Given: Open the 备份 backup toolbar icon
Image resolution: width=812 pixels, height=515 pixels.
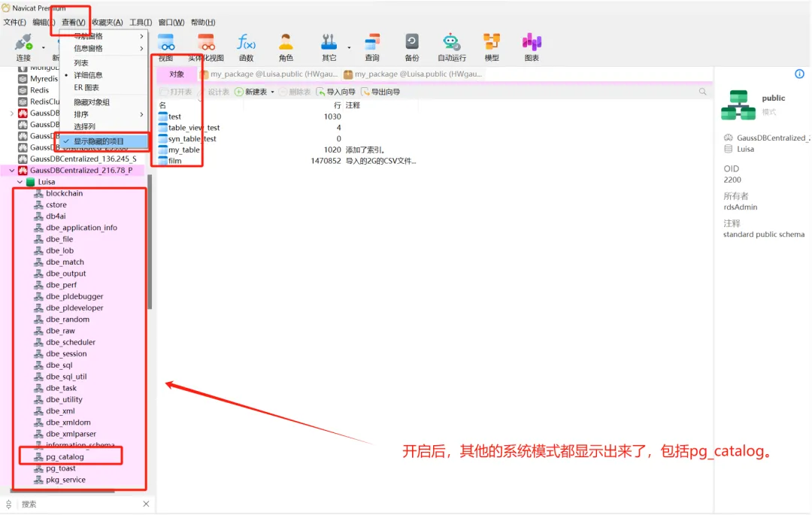Looking at the screenshot, I should point(412,42).
